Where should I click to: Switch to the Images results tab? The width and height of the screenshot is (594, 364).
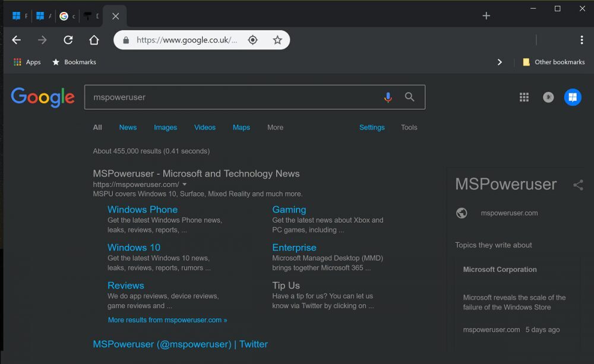coord(165,127)
